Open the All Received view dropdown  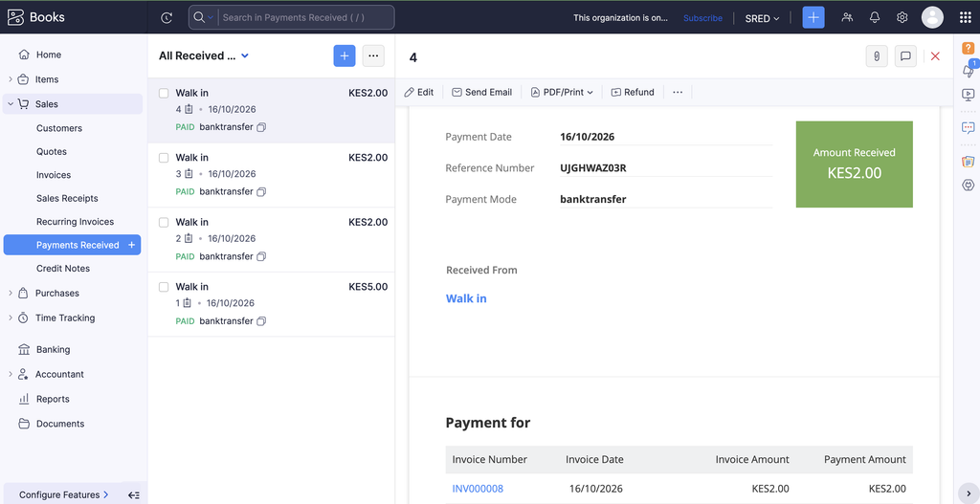[x=204, y=55]
